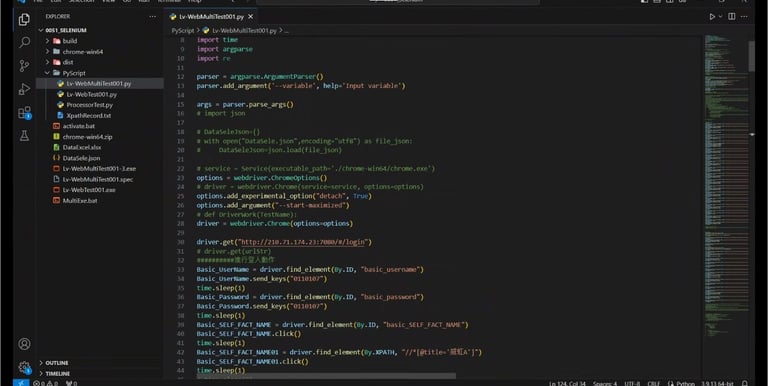Click the login URL in the driver.get line

point(303,242)
